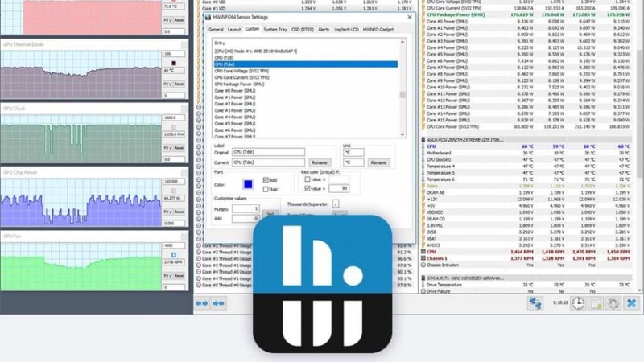Image resolution: width=644 pixels, height=362 pixels.
Task: Open sensor configuration wrench icon
Action: coord(613,303)
